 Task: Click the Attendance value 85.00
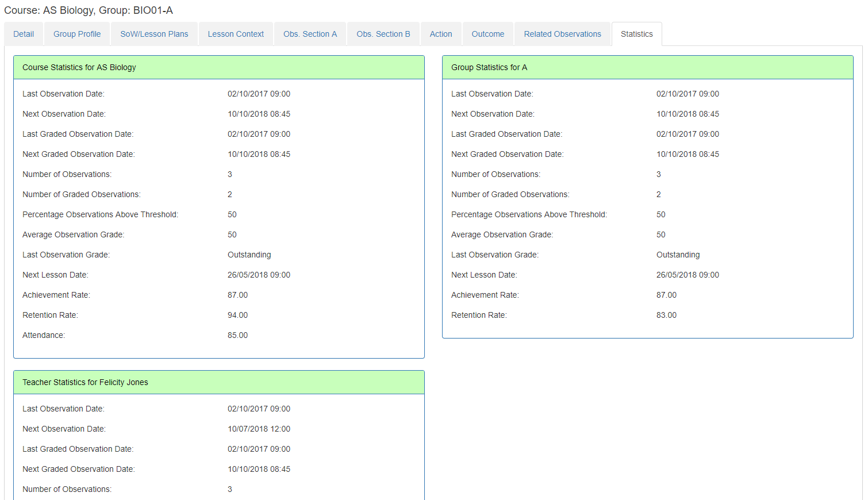[237, 335]
